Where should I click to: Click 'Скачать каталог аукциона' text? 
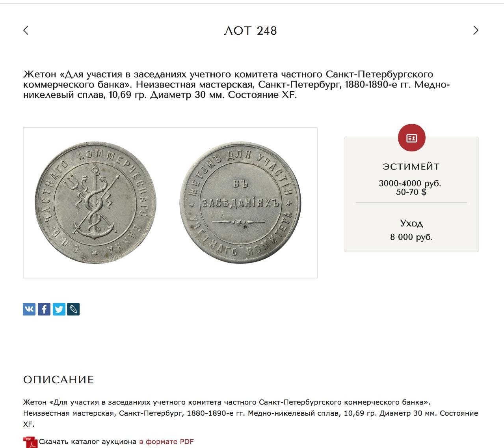(87, 442)
